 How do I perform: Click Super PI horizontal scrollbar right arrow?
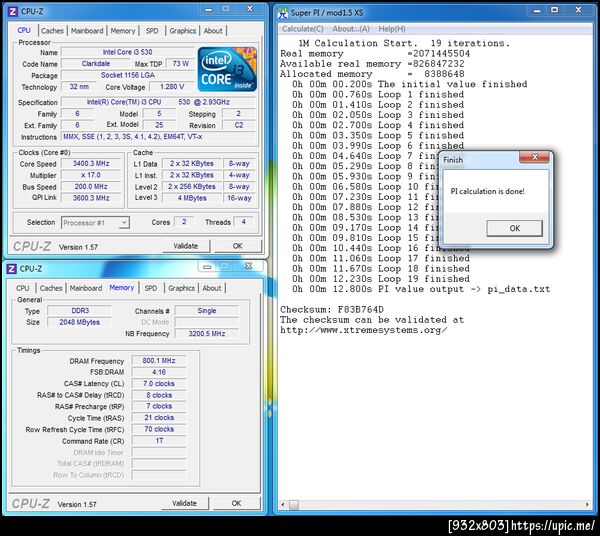(x=587, y=505)
